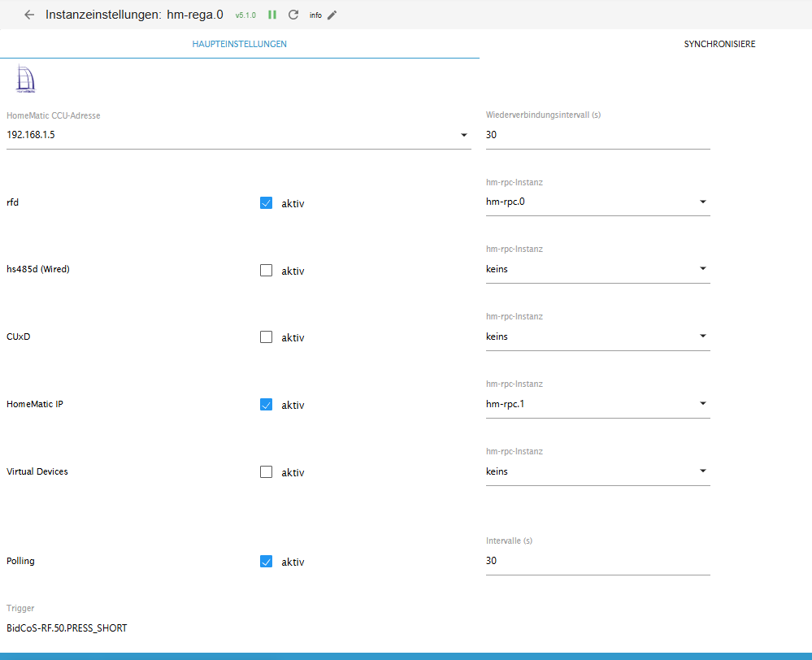The height and width of the screenshot is (660, 812).
Task: Enable CUxD aktiv checkbox
Action: (266, 337)
